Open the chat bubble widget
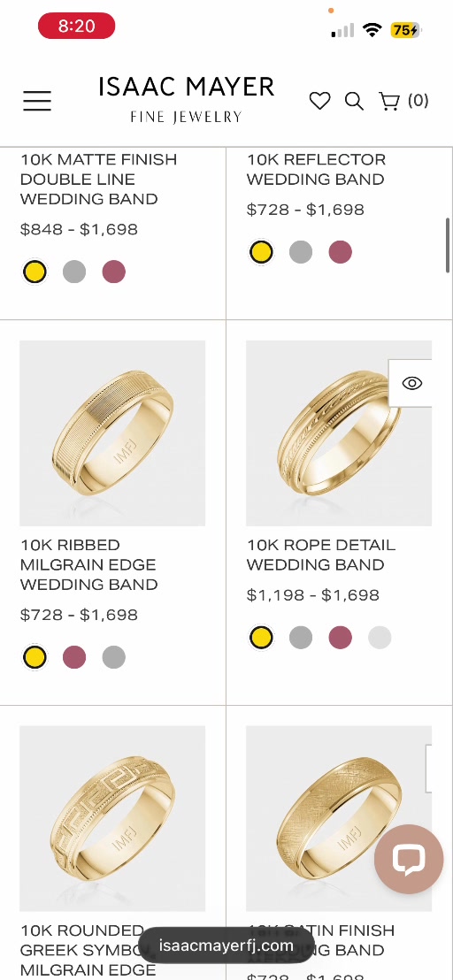The height and width of the screenshot is (980, 453). pyautogui.click(x=409, y=859)
